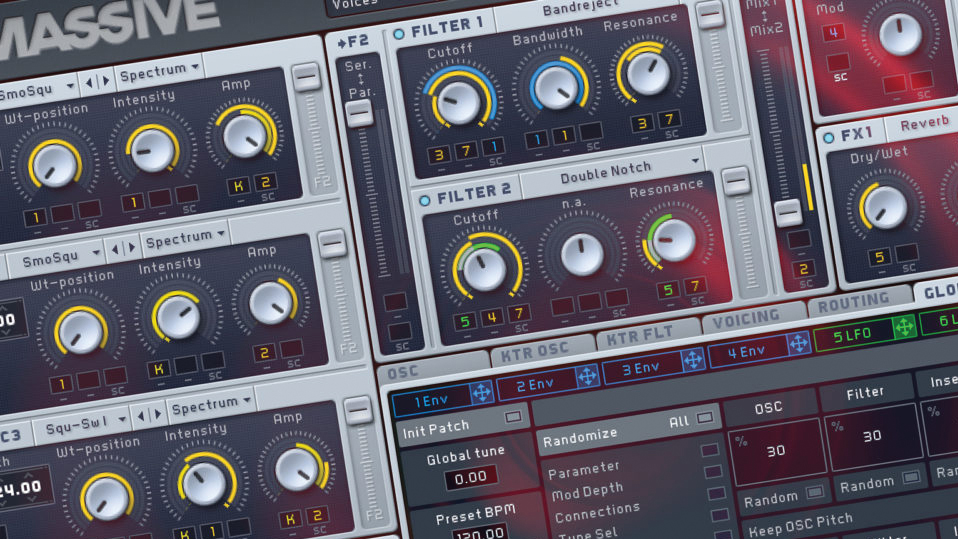The image size is (958, 539).
Task: Click the Filter Random button
Action: point(879,483)
